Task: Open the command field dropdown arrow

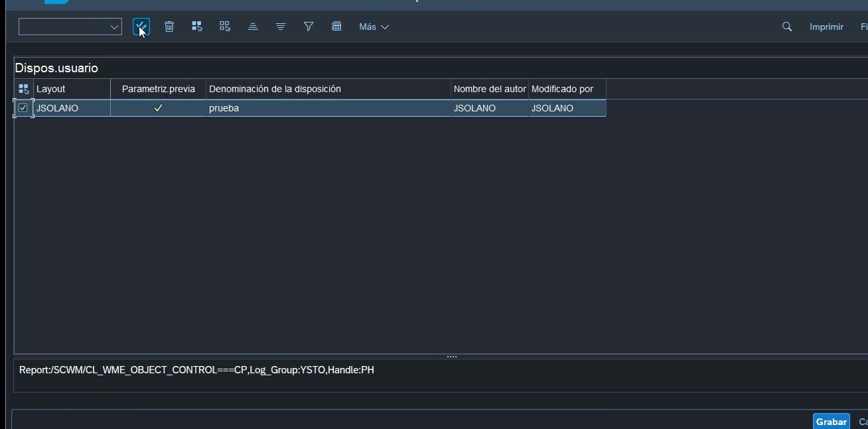Action: coord(114,27)
